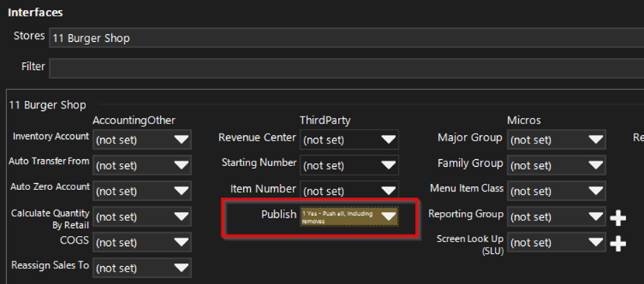
Task: Click the 'Interfaces' section title
Action: pyautogui.click(x=35, y=12)
